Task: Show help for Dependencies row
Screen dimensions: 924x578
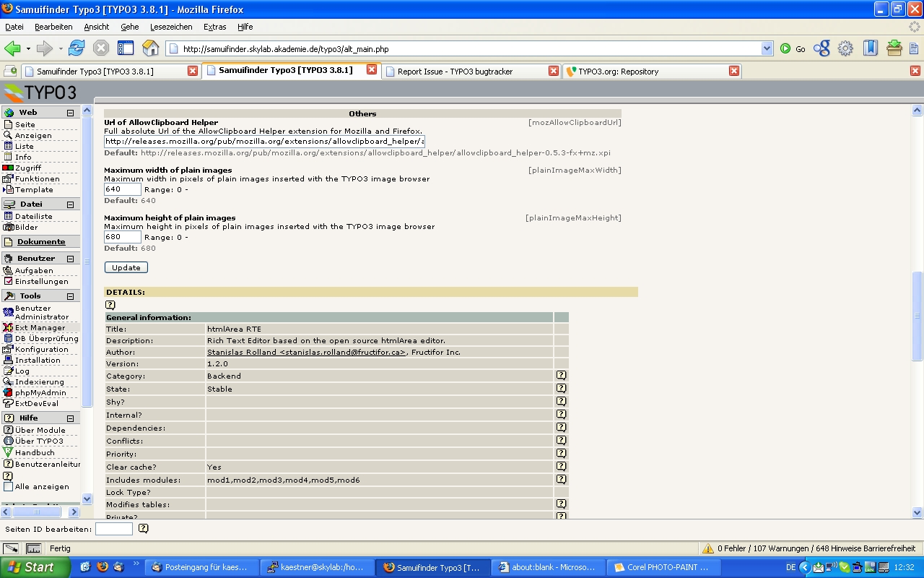Action: click(x=561, y=428)
